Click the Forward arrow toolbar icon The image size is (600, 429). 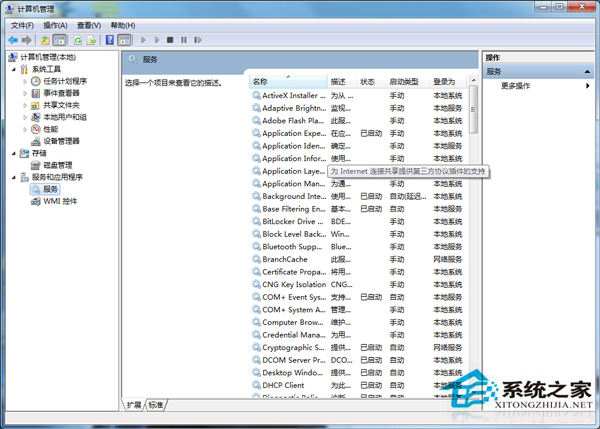point(26,40)
